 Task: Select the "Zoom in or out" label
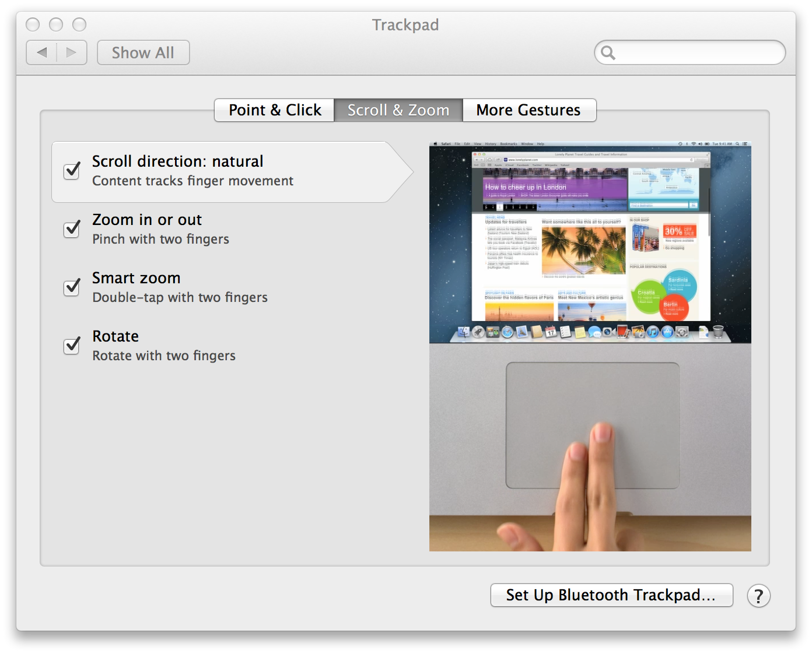click(x=147, y=220)
